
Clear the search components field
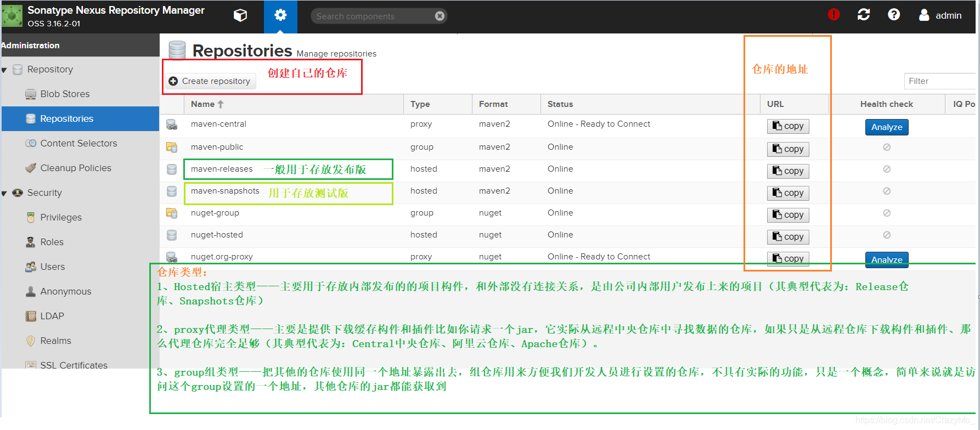(440, 16)
